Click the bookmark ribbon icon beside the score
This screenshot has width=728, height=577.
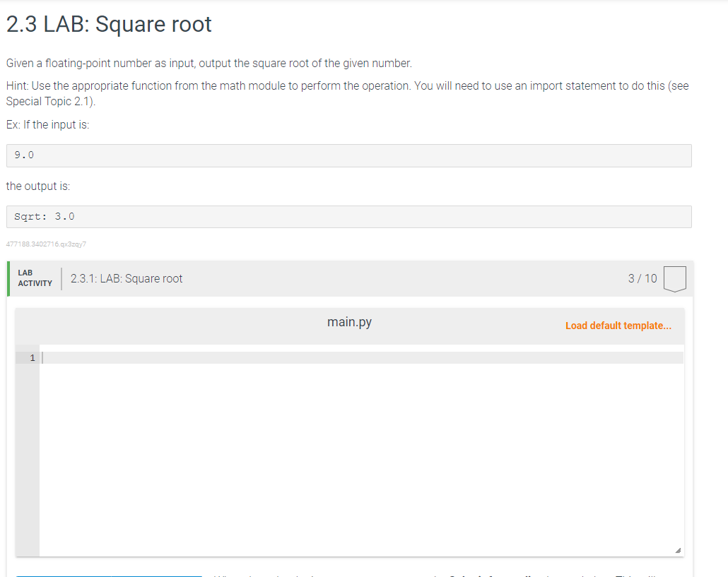click(675, 278)
